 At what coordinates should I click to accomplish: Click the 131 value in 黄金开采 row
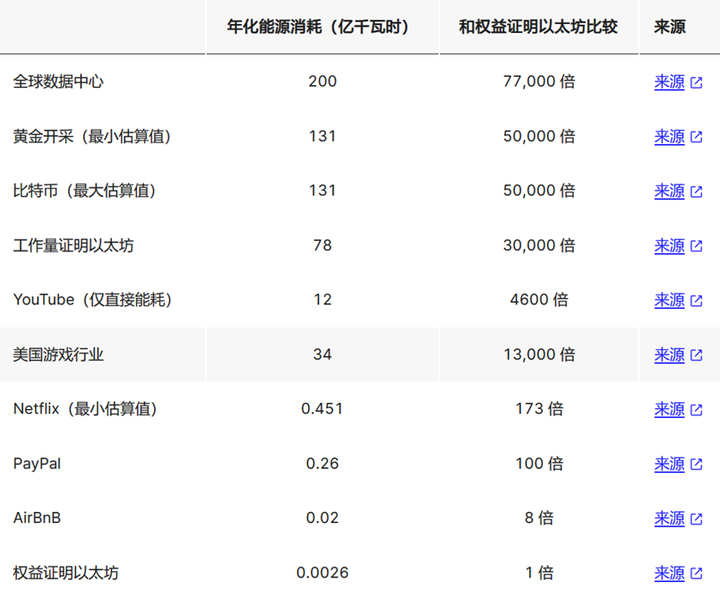tap(322, 136)
